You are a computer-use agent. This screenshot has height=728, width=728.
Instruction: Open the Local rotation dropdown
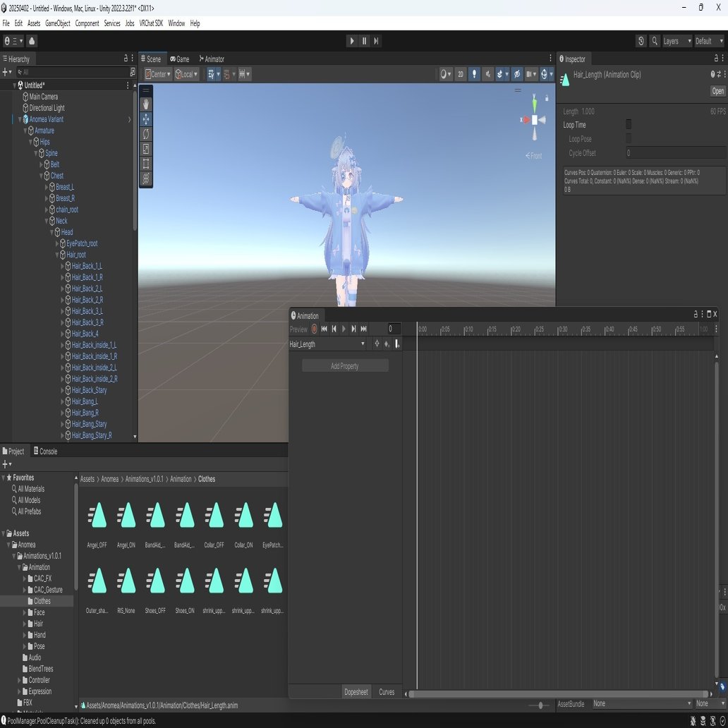tap(186, 74)
